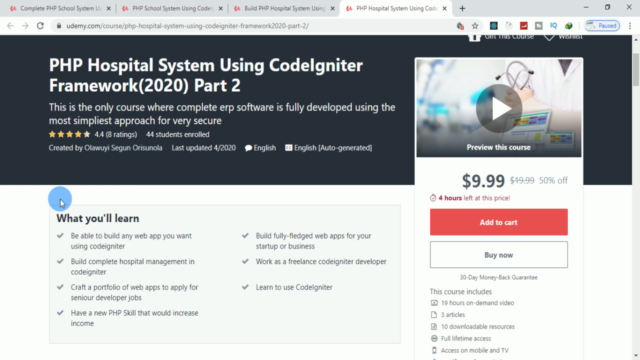Viewport: 640px width, 360px height.
Task: Click the infinity icon beside Full lifetime access
Action: (434, 338)
